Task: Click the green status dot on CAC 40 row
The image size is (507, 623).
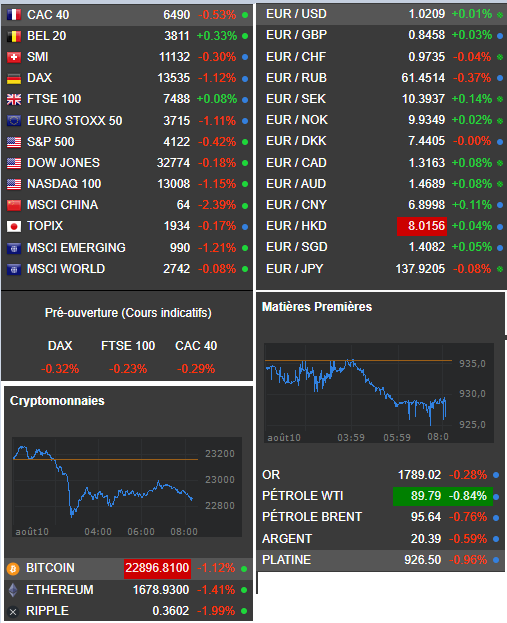Action: 245,15
